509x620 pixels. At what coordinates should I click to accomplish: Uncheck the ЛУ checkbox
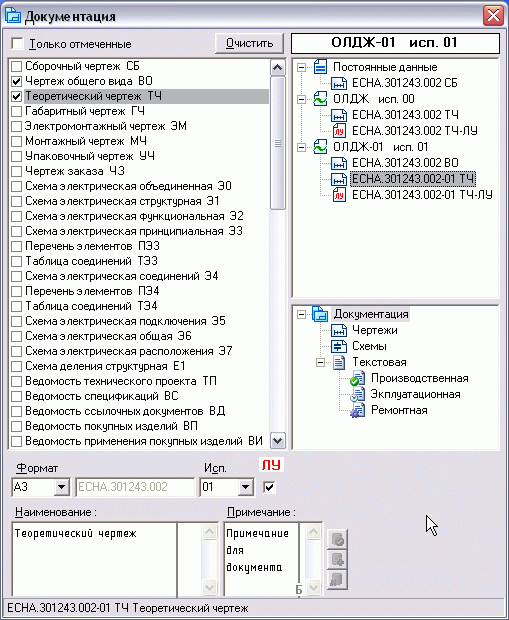tap(269, 487)
